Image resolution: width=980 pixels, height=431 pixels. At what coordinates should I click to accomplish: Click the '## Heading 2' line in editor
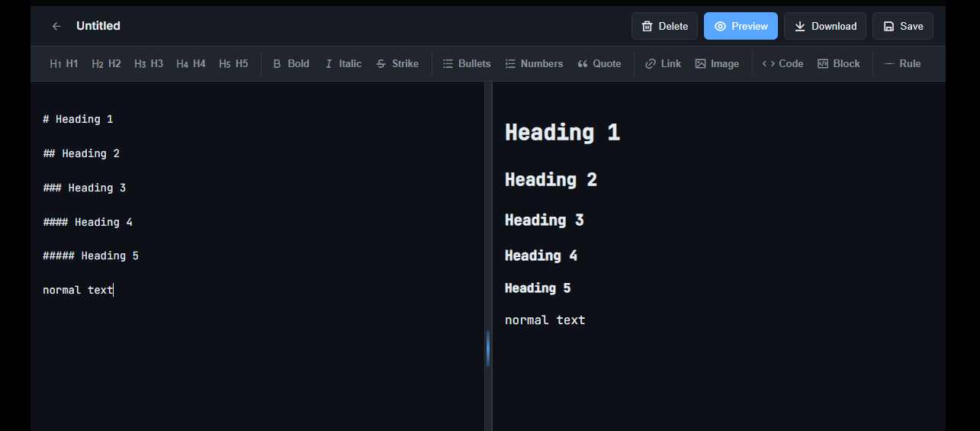pyautogui.click(x=81, y=153)
